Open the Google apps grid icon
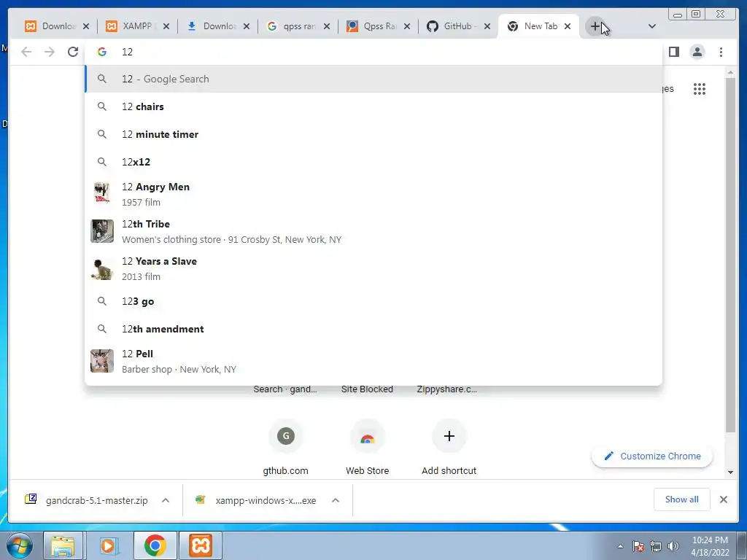This screenshot has height=560, width=747. point(700,89)
